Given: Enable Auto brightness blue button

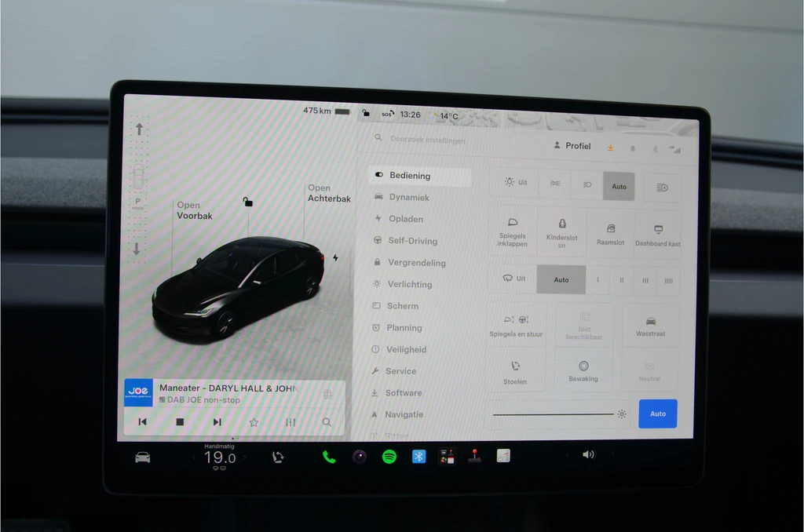Looking at the screenshot, I should coord(658,414).
